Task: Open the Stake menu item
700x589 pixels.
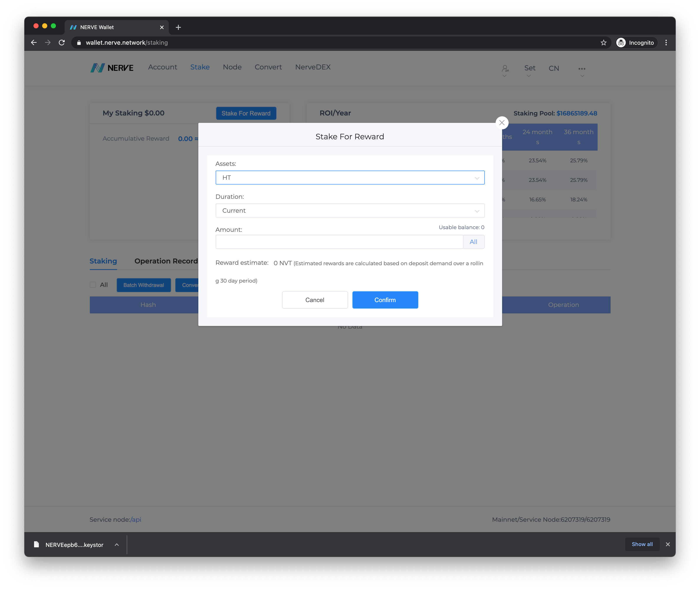Action: (x=200, y=67)
